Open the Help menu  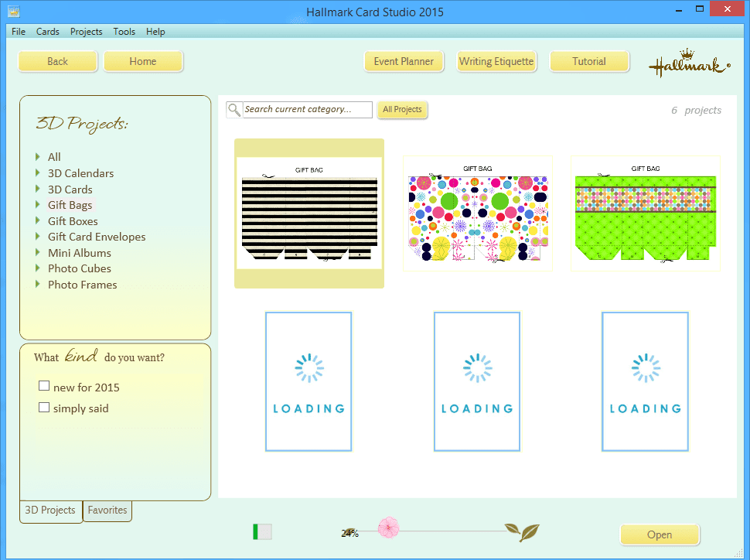[155, 32]
